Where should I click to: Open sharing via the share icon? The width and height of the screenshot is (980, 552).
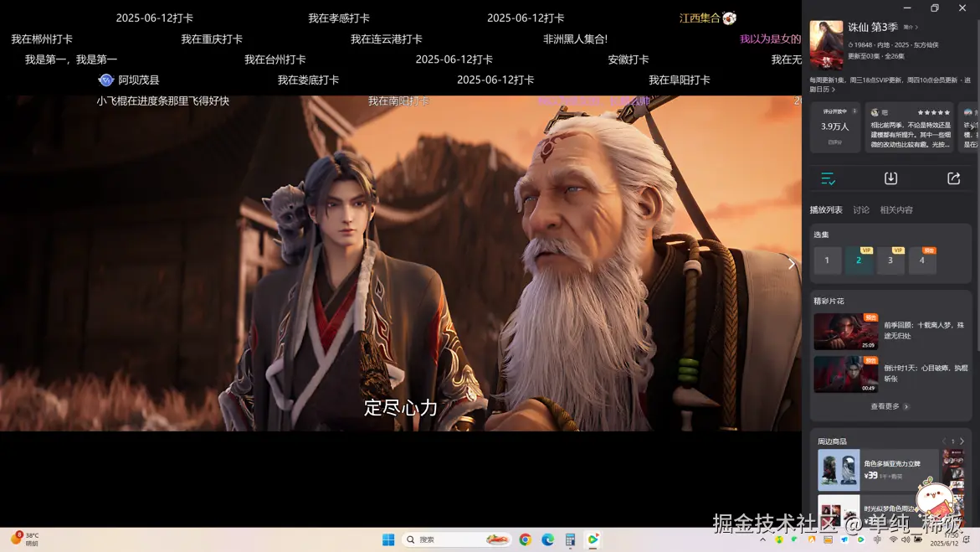pyautogui.click(x=954, y=178)
